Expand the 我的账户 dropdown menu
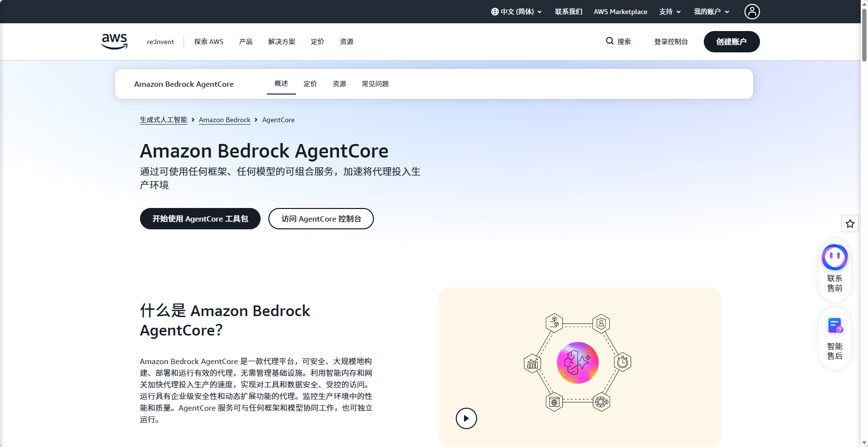This screenshot has width=868, height=447. click(x=712, y=12)
